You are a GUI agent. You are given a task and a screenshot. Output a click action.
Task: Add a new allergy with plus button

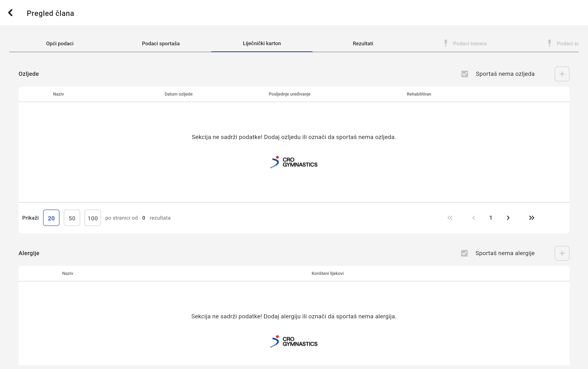[562, 253]
